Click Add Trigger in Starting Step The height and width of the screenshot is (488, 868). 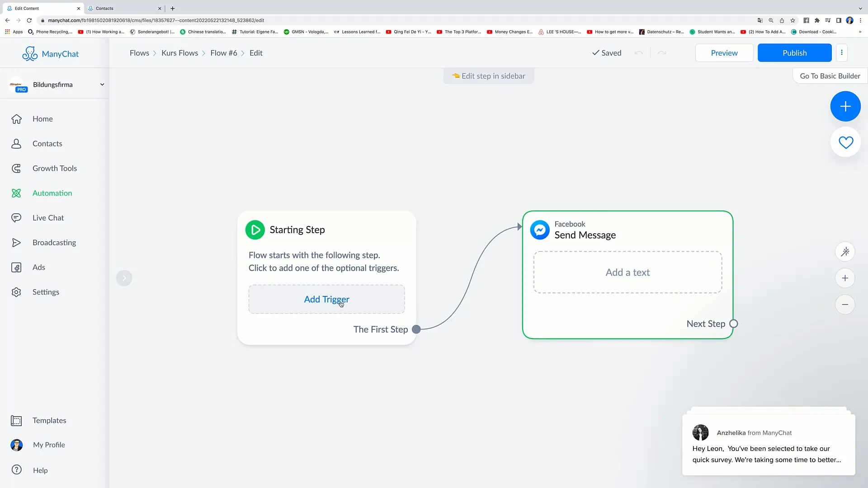[x=326, y=299]
